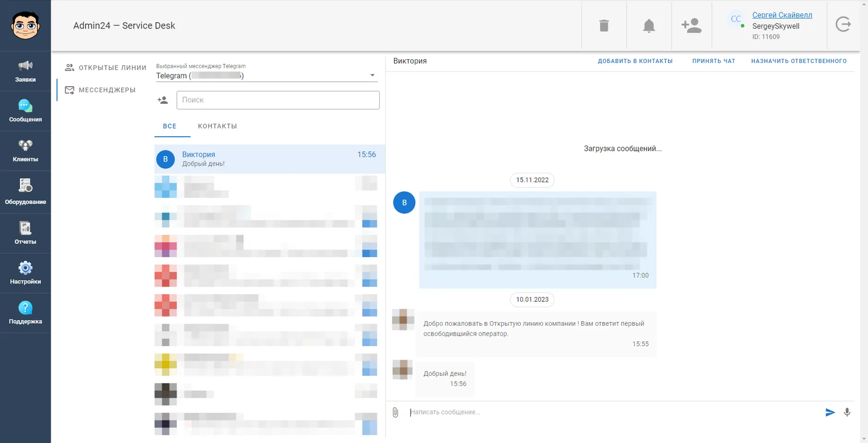Click the logout icon

coord(843,24)
